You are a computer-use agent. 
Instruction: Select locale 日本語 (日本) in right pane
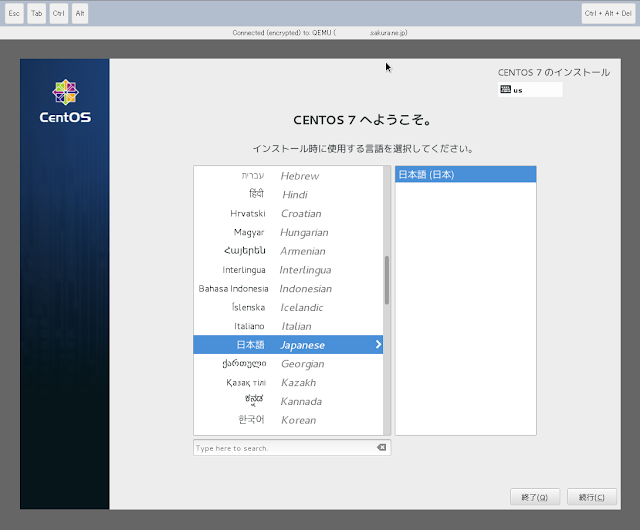466,174
